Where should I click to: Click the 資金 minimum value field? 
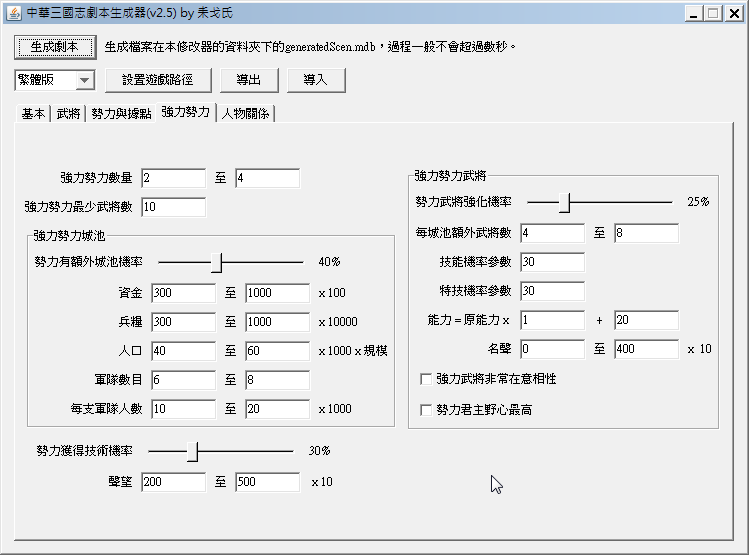coord(183,293)
